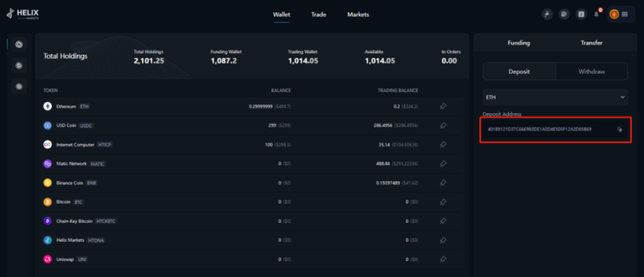Click the Internet Computer balance 100
644x277 pixels.
[269, 144]
